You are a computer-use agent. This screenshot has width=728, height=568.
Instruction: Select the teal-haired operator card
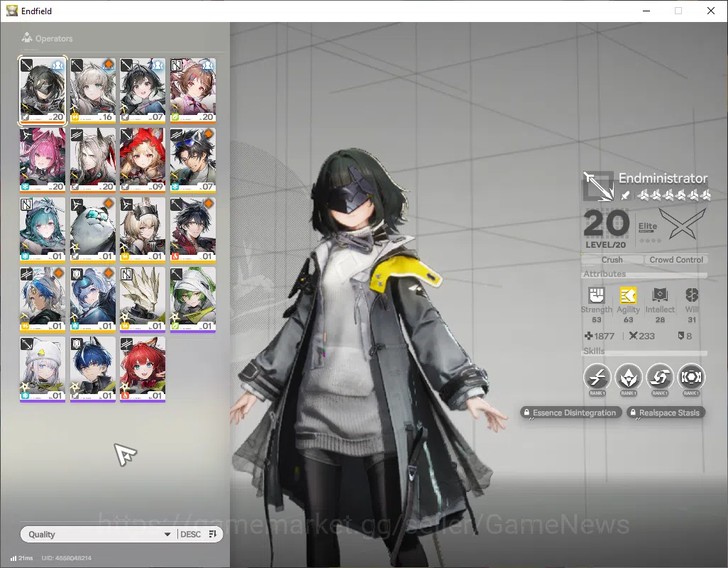click(43, 230)
